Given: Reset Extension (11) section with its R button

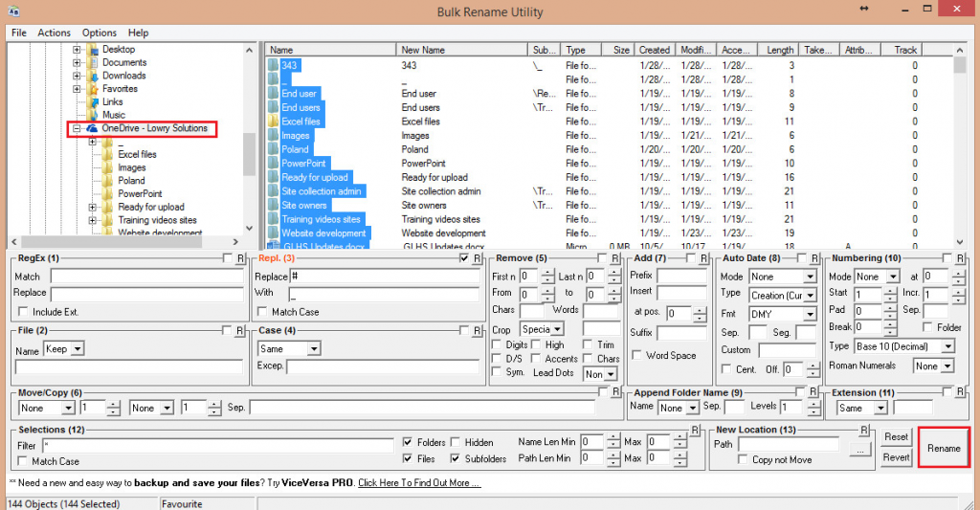Looking at the screenshot, I should click(960, 392).
